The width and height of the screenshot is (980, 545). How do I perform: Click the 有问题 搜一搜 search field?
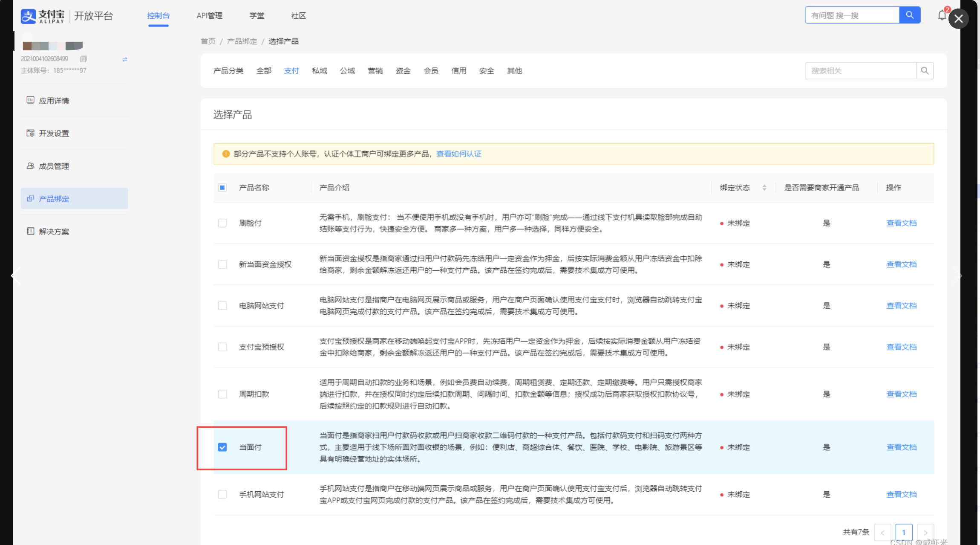[851, 15]
